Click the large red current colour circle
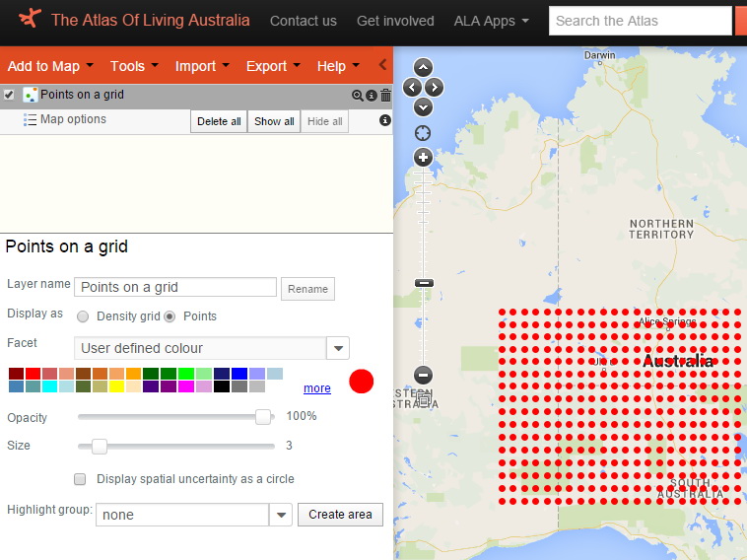Screen dimensions: 747x560 tap(361, 382)
